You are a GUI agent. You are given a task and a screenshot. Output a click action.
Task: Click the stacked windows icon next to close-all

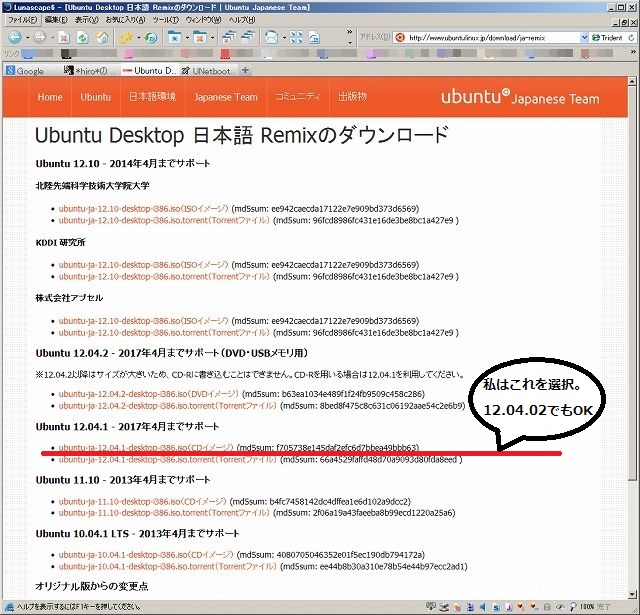coord(248,38)
